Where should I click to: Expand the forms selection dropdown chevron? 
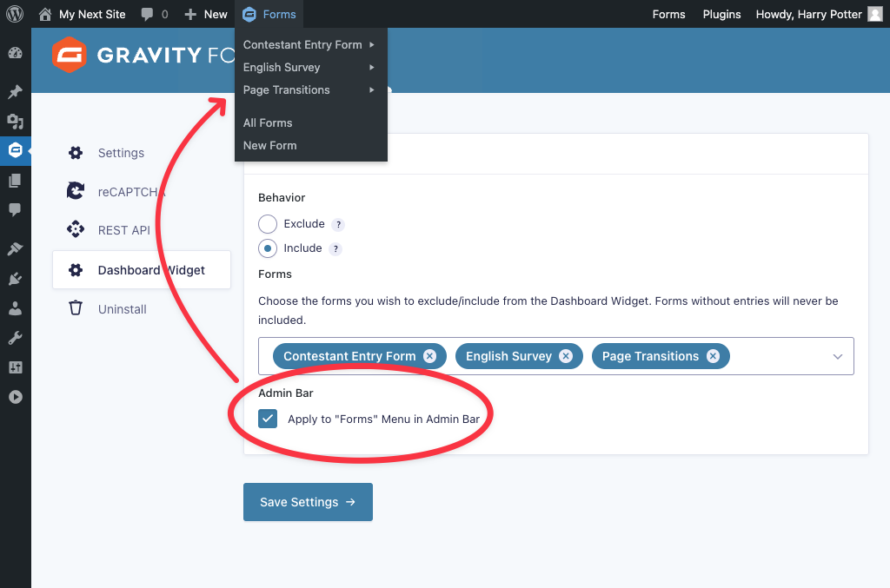837,357
